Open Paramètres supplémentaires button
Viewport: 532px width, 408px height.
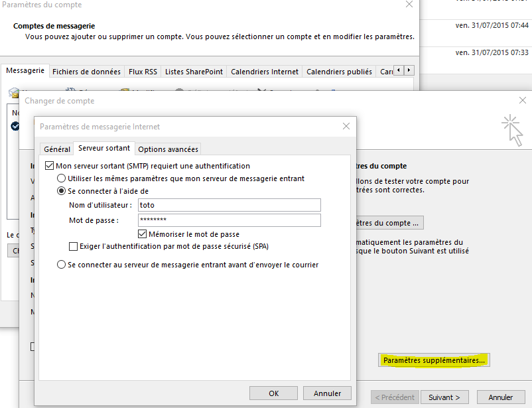(434, 360)
